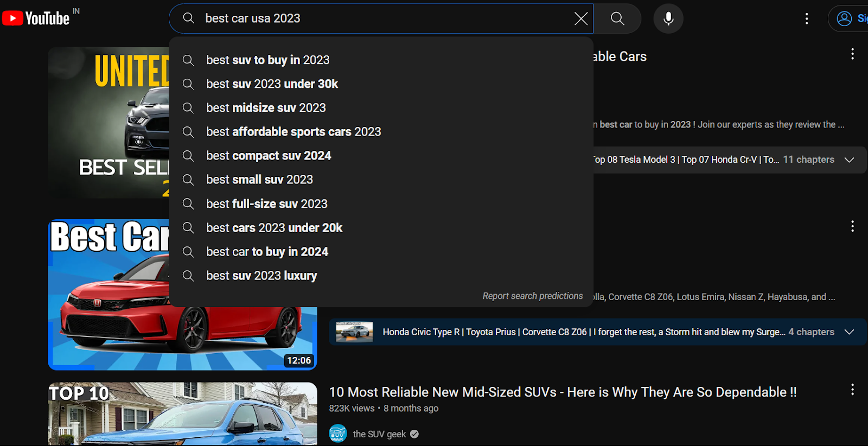Click 'Report search predictions' link

tap(533, 296)
